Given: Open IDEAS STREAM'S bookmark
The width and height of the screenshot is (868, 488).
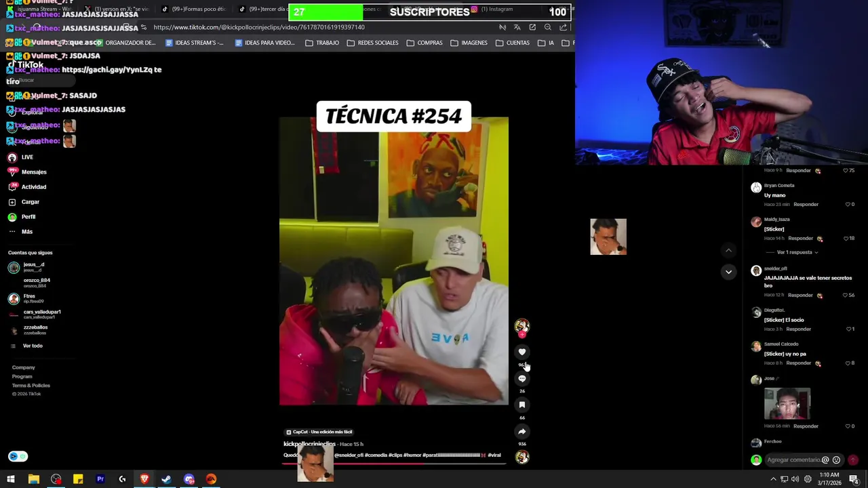Looking at the screenshot, I should pos(194,43).
